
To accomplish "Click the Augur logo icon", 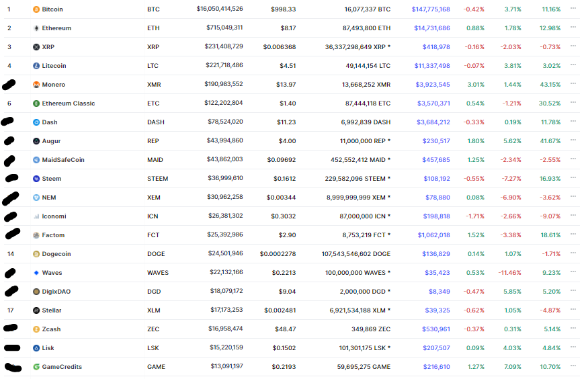I will [x=36, y=141].
